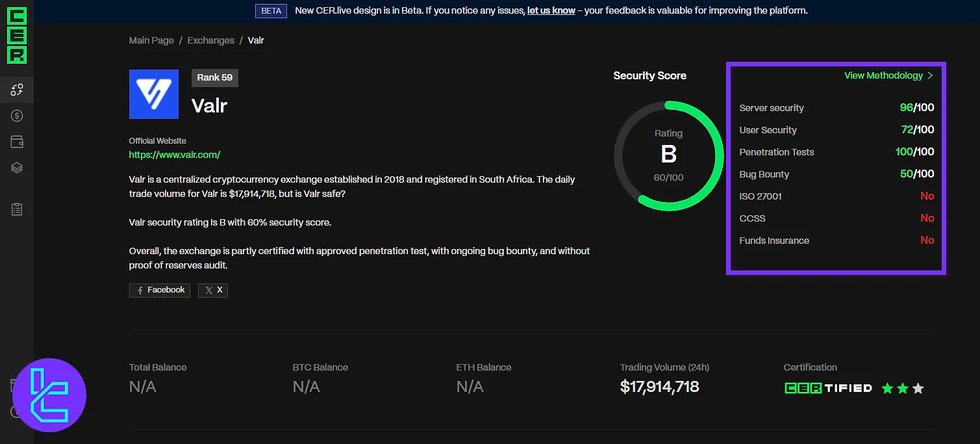Select the Penetration Tests row label
This screenshot has height=444, width=980.
coord(777,152)
